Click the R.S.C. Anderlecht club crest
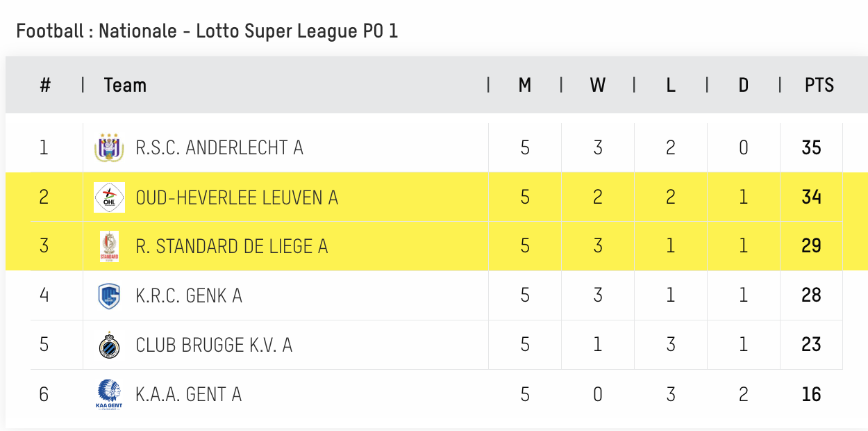Screen dimensions: 868x431 point(109,147)
